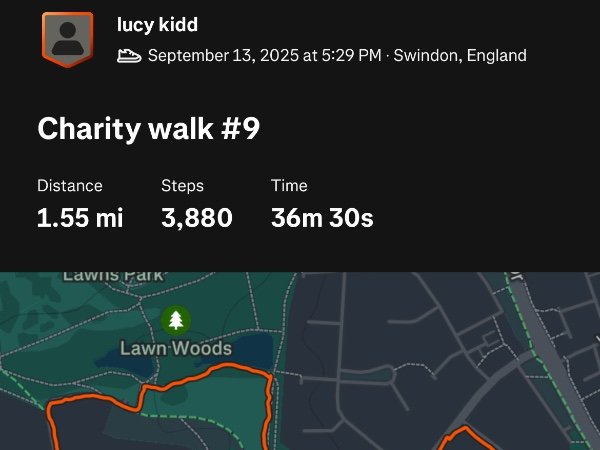
Task: Click the Lawn Woods map label
Action: pyautogui.click(x=176, y=349)
